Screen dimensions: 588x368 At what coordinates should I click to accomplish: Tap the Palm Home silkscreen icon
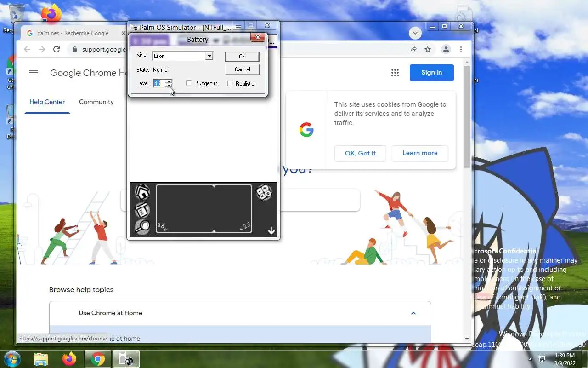(x=142, y=192)
